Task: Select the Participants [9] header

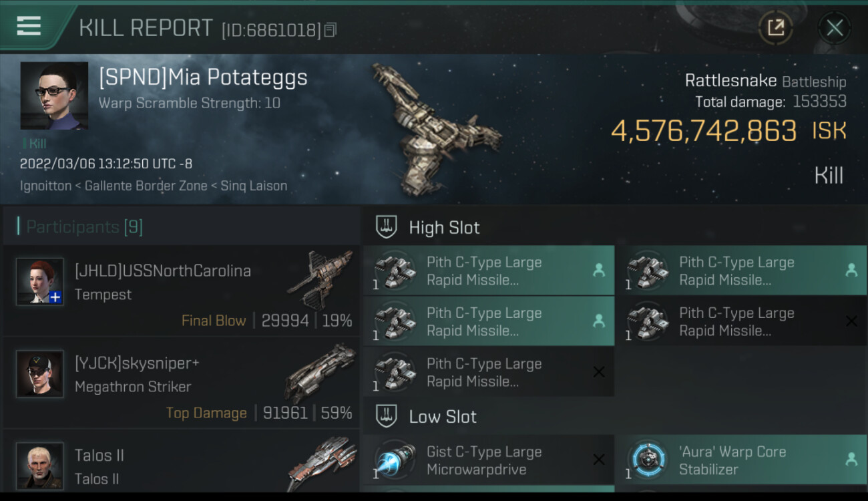Action: (84, 227)
